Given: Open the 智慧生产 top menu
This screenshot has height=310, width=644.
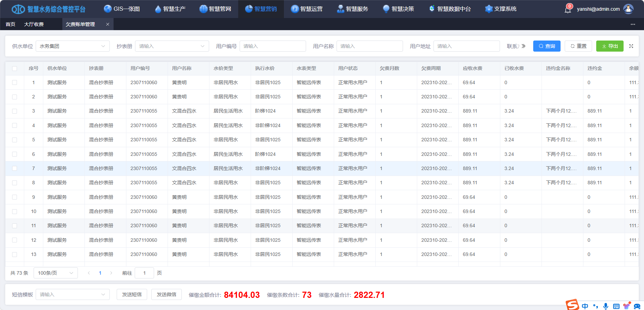Looking at the screenshot, I should coord(170,9).
